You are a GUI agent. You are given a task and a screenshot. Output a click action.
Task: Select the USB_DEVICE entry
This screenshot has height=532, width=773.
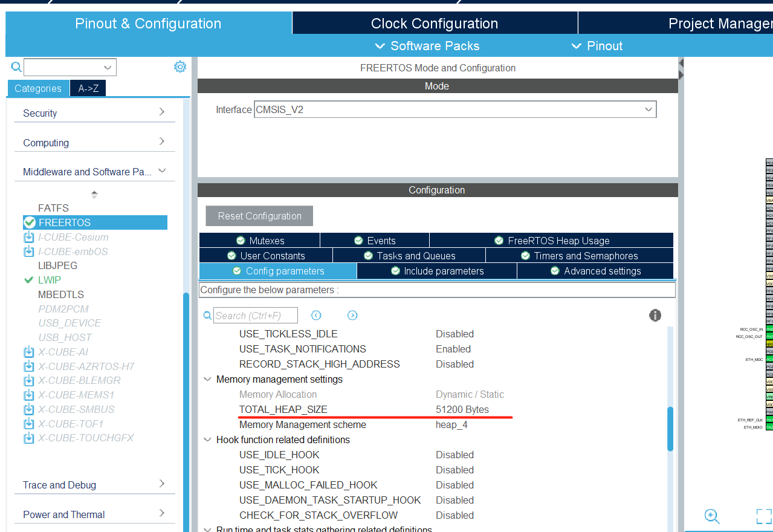coord(70,323)
